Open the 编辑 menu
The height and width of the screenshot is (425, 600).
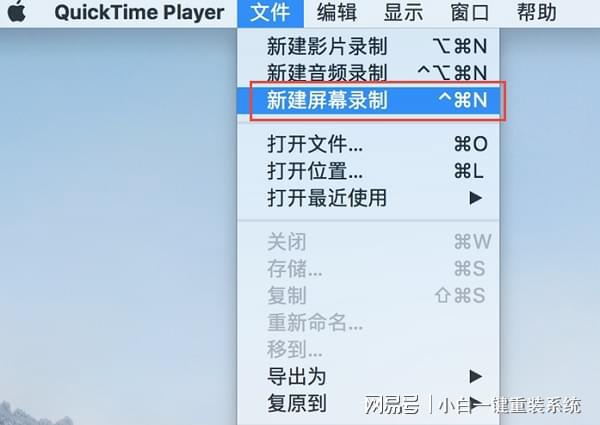(337, 13)
